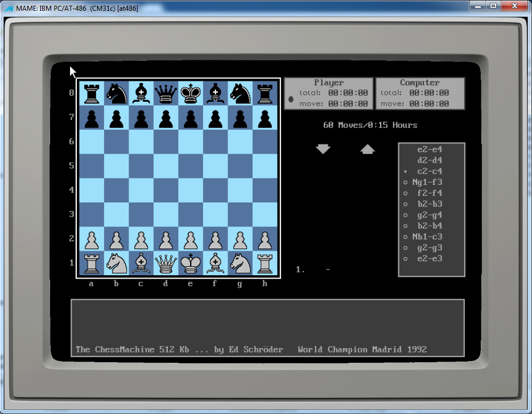532x414 pixels.
Task: Select the white king on e1
Action: [x=191, y=263]
